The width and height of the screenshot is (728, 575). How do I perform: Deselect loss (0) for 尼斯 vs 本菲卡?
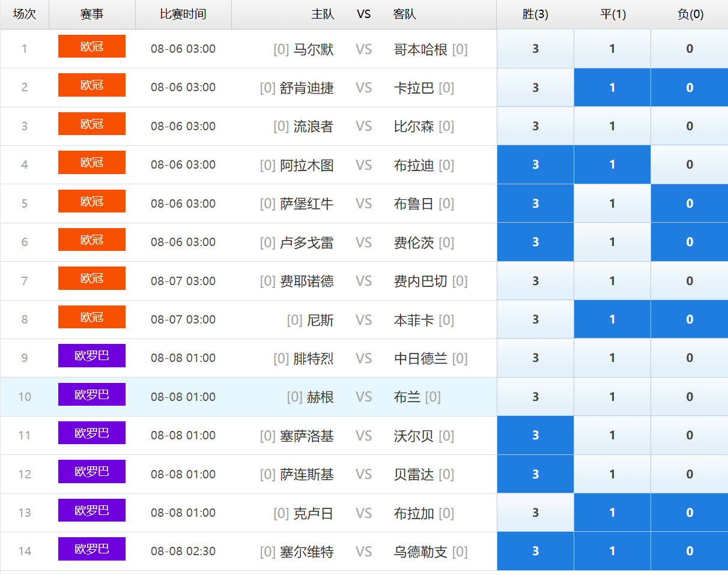pyautogui.click(x=690, y=319)
